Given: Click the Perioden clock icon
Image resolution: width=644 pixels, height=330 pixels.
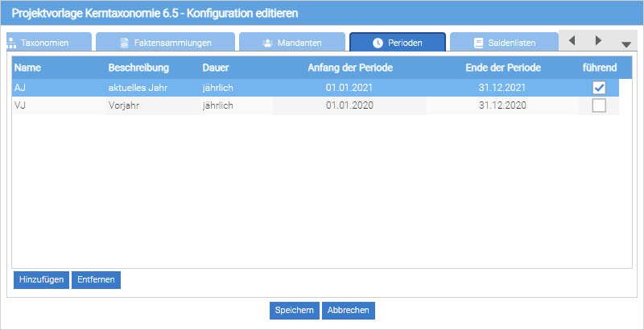Looking at the screenshot, I should (378, 42).
